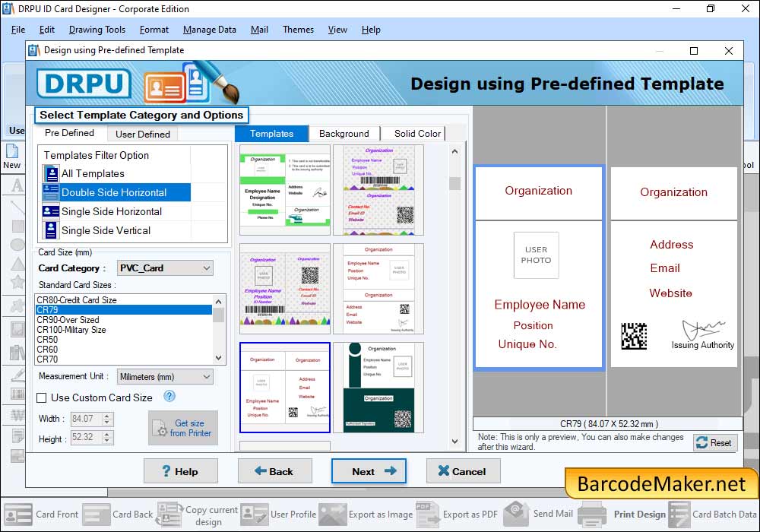Click Export as PDF icon
Viewport: 760px width, 532px height.
[x=427, y=515]
